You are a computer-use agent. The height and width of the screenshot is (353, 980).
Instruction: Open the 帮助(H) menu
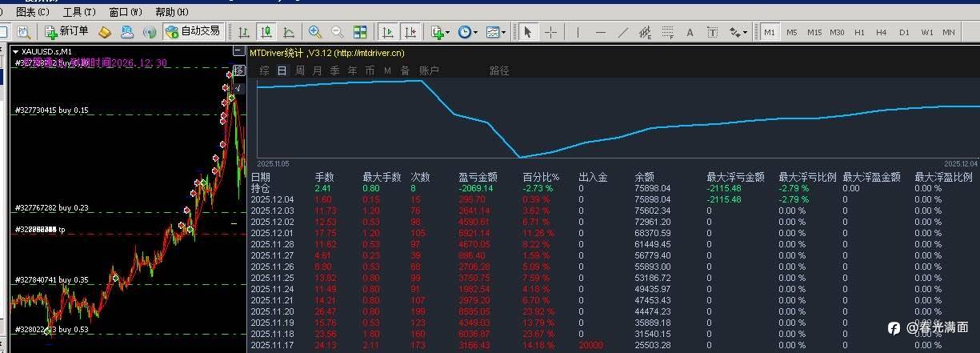click(x=172, y=12)
